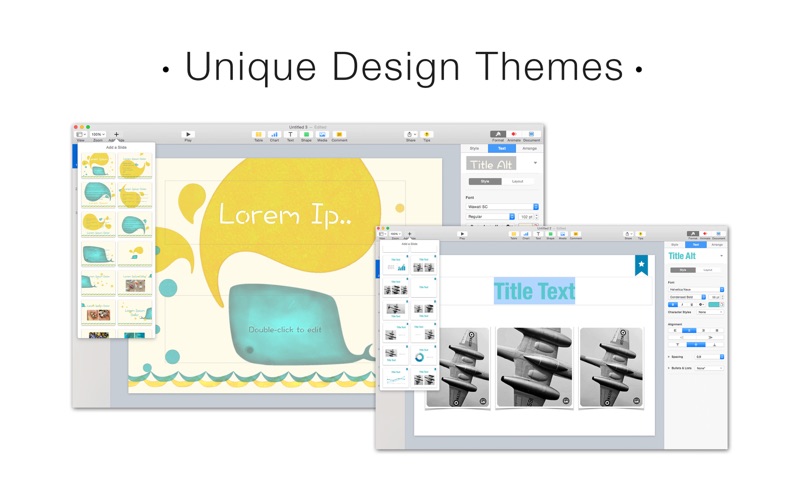800x500 pixels.
Task: Select Layout segment in airplane-theme inspector
Action: click(x=708, y=270)
